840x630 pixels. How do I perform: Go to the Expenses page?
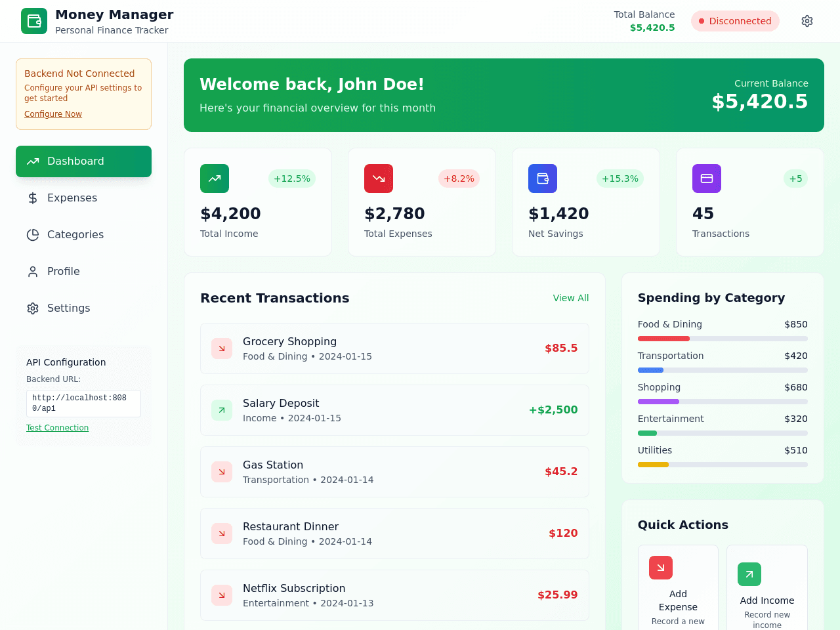(x=83, y=198)
